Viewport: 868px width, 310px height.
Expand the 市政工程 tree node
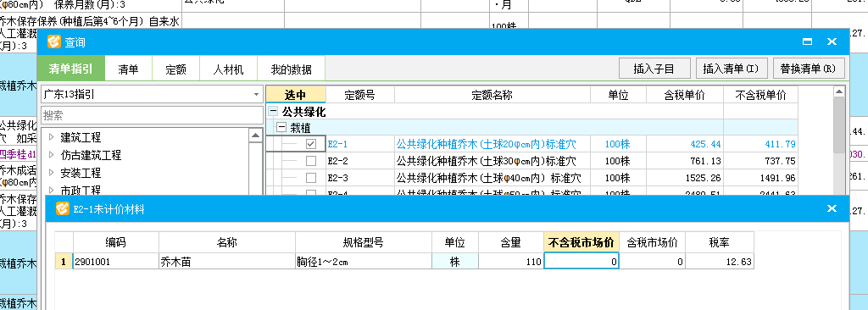pos(51,191)
